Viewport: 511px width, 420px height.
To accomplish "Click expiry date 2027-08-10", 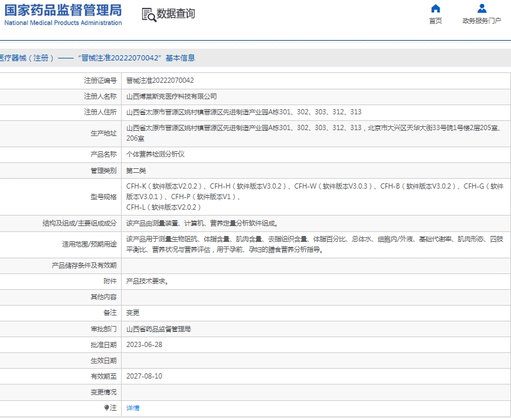I will click(x=144, y=377).
